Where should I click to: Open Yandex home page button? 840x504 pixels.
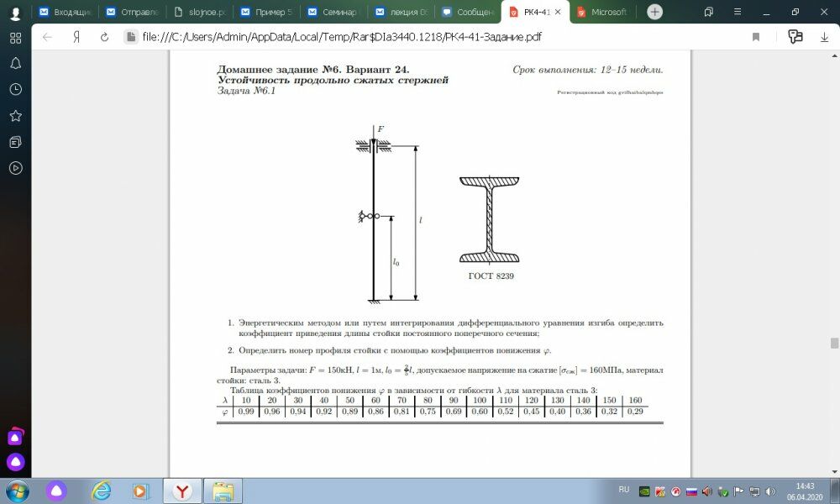coord(76,37)
